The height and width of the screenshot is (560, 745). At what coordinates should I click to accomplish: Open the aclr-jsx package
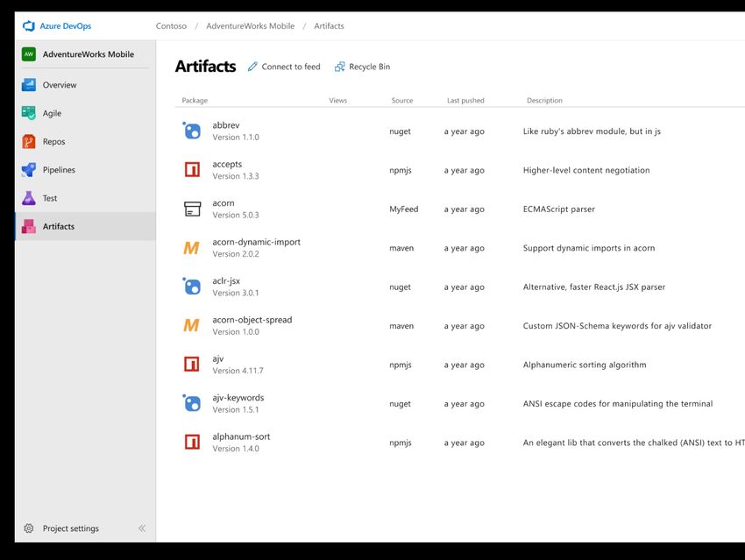pyautogui.click(x=226, y=280)
